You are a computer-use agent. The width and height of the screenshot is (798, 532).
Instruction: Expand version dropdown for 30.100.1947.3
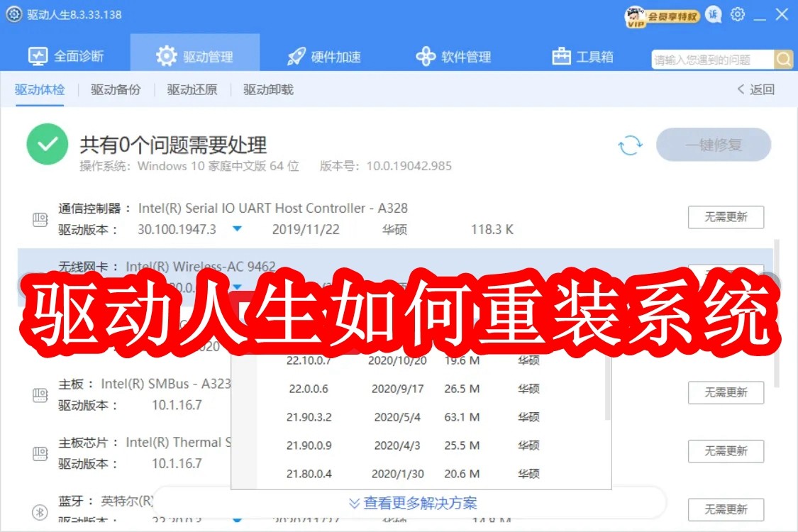(x=237, y=229)
